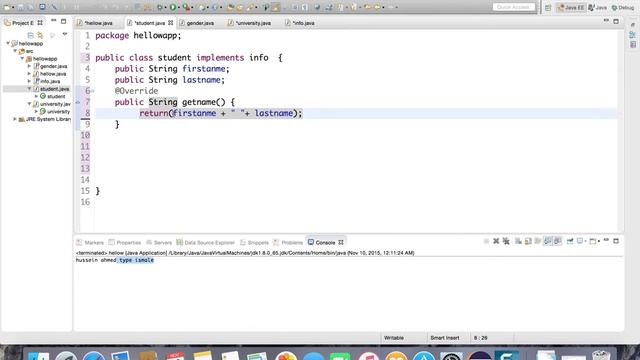
Task: Open Project Explorer view menu triangle
Action: click(x=65, y=35)
